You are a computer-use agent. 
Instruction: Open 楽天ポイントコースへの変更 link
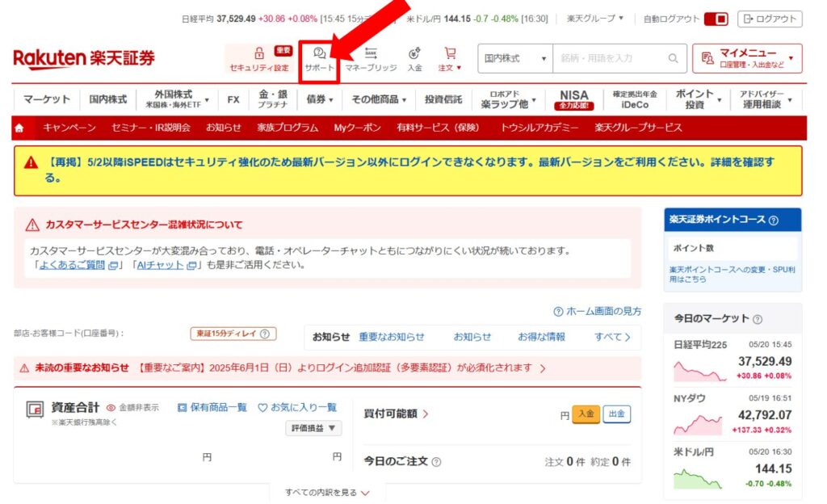pos(732,274)
